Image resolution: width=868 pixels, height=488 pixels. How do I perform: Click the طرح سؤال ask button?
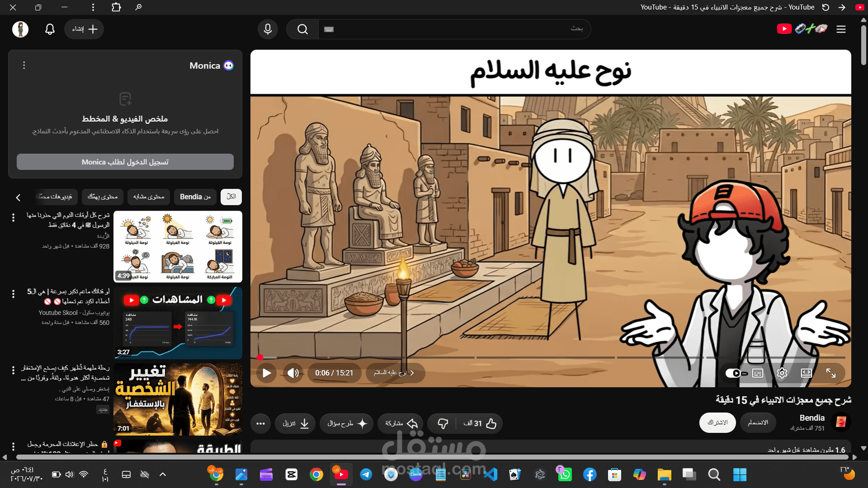(x=347, y=423)
